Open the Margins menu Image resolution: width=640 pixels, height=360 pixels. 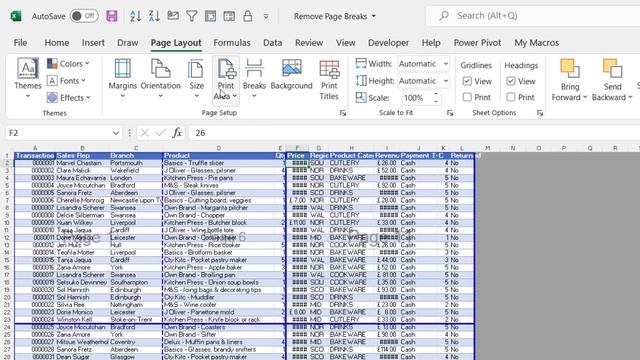click(122, 79)
